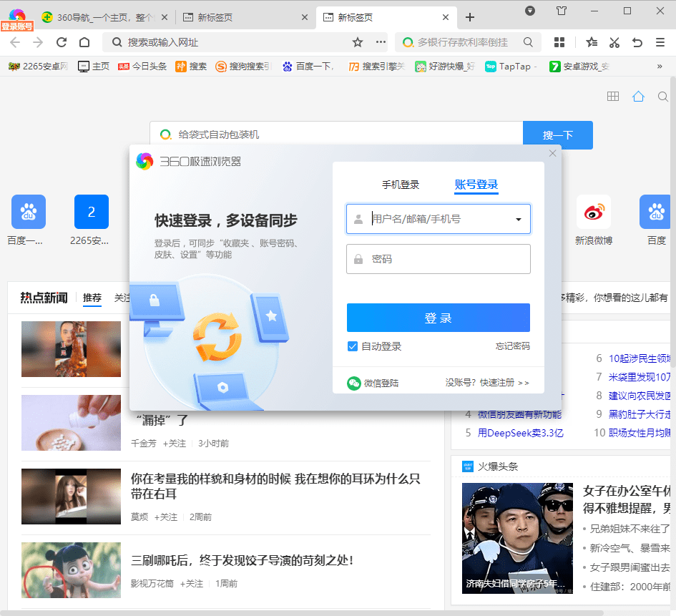
Task: Open the search magnifier on new tab page
Action: (x=662, y=95)
